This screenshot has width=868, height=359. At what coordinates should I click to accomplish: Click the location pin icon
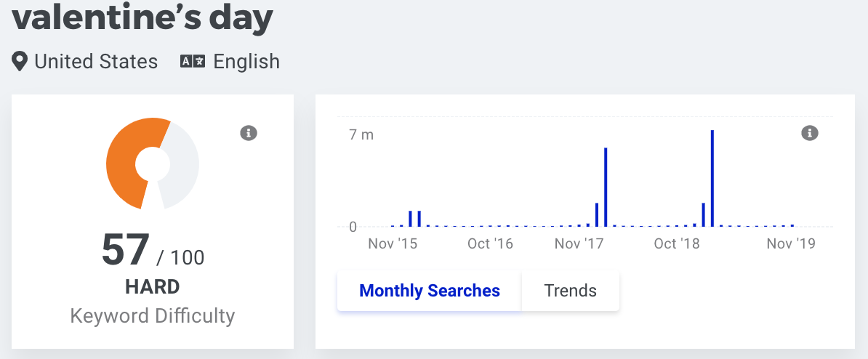[20, 61]
